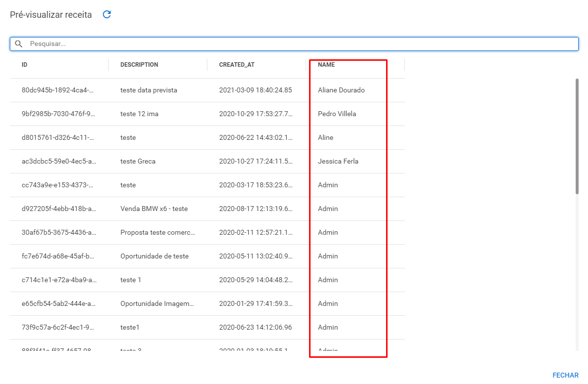Select the ID cell 73f9c57a-6c2f-4ec1

coord(58,327)
